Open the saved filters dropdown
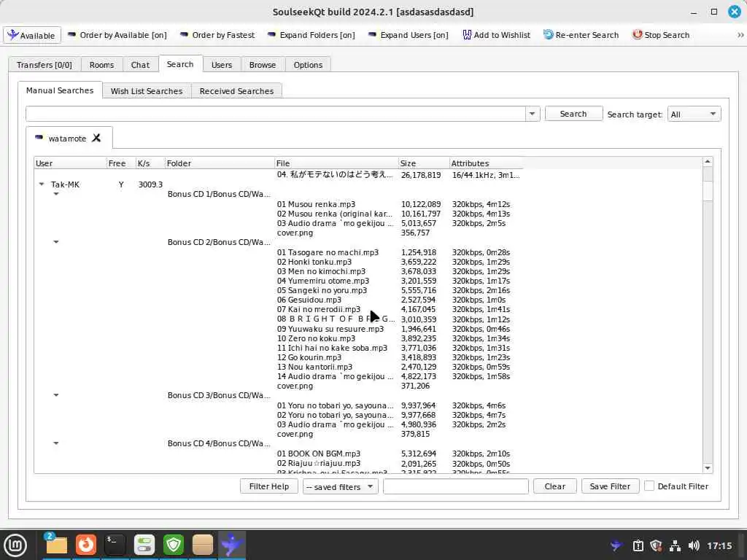The image size is (747, 560). pyautogui.click(x=340, y=486)
